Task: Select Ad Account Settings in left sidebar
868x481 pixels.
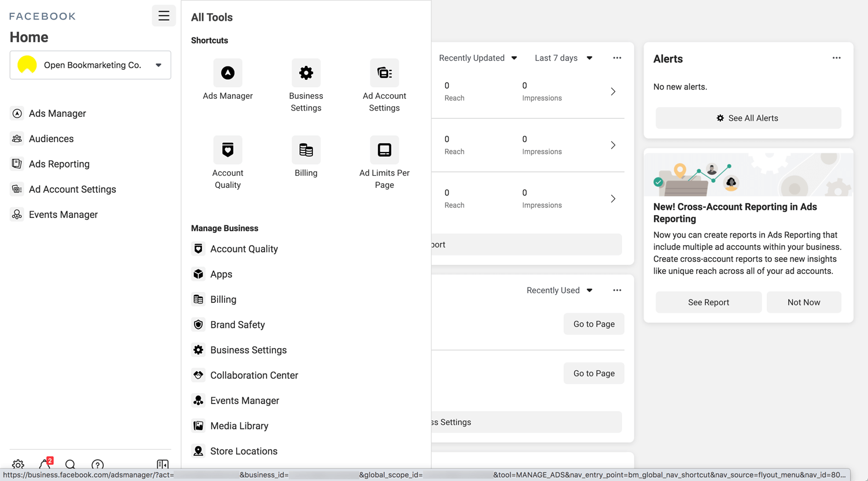Action: click(x=72, y=189)
